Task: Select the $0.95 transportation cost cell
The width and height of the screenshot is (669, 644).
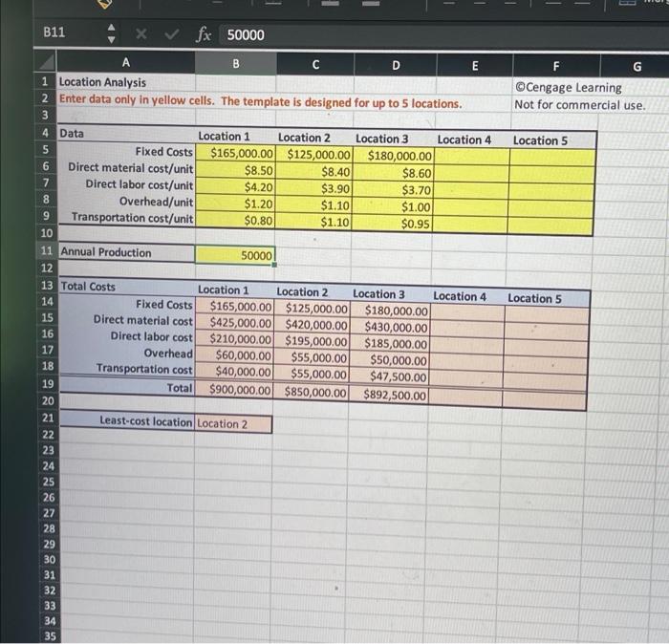Action: coord(392,224)
